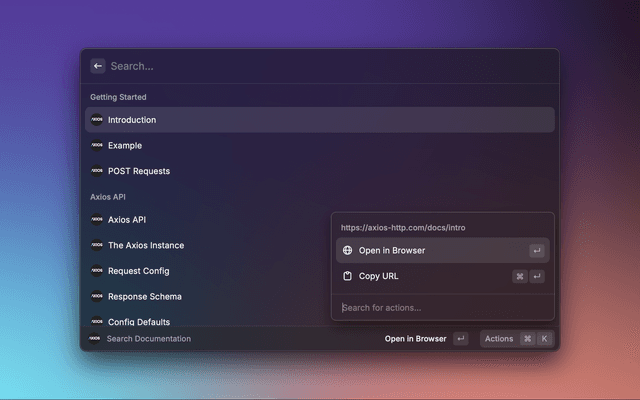640x400 pixels.
Task: Select The Axios Instance item
Action: click(146, 245)
